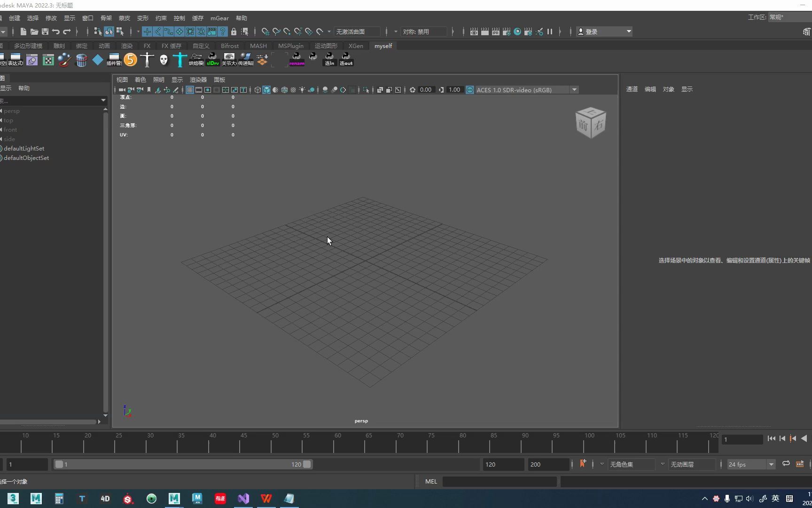Open the Render View icon
The image size is (812, 508).
474,32
